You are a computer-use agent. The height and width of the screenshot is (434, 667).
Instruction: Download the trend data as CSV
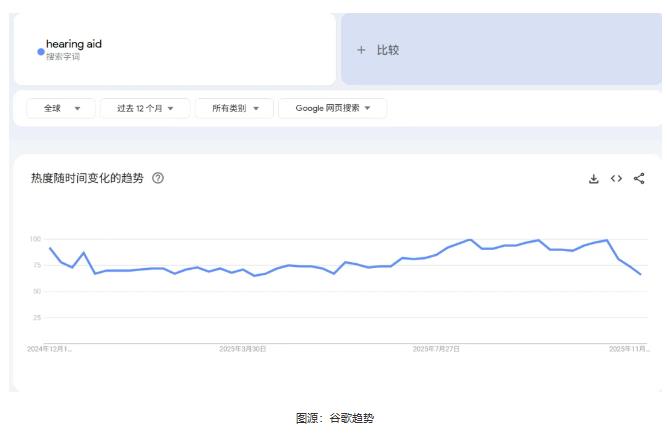pyautogui.click(x=593, y=179)
